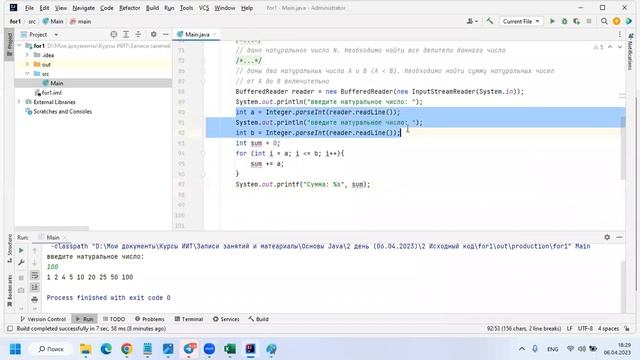The height and width of the screenshot is (360, 640).
Task: Open the File menu
Action: 29,8
